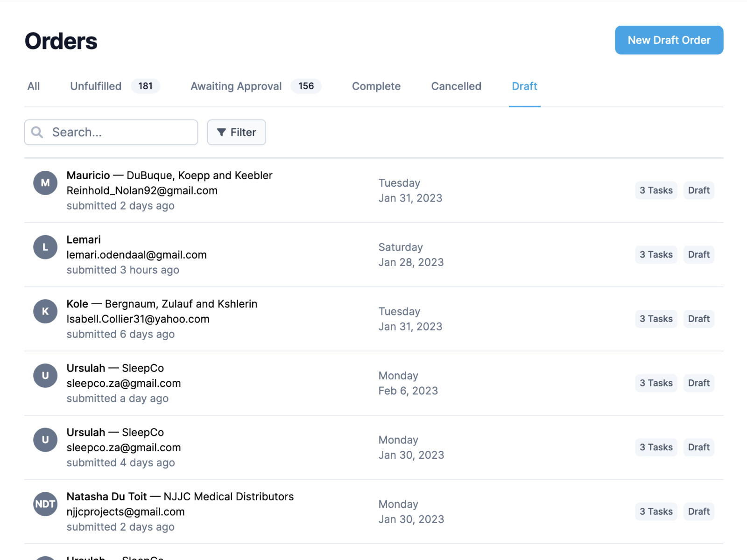Click 3 Tasks badge on Mauricio's order
The width and height of the screenshot is (747, 560).
655,190
